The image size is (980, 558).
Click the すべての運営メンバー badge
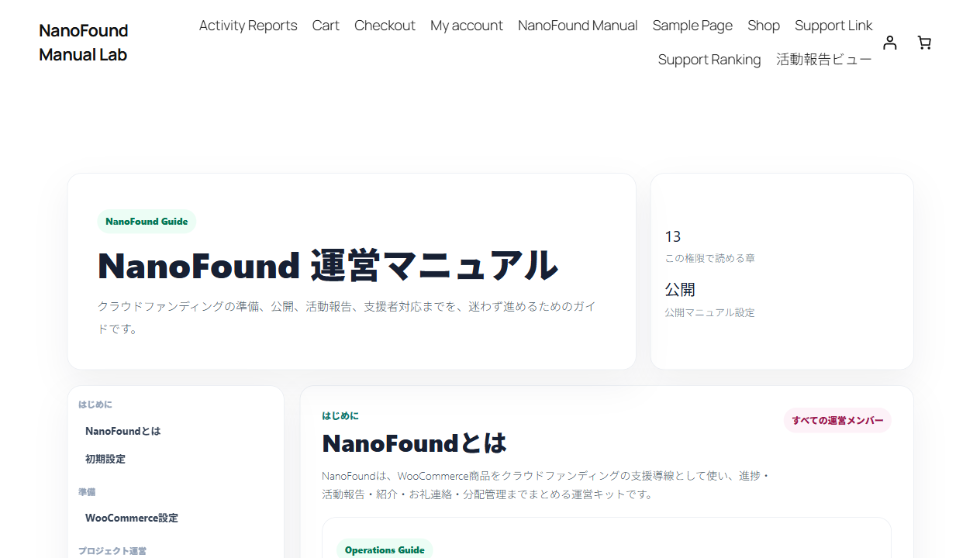(x=837, y=421)
